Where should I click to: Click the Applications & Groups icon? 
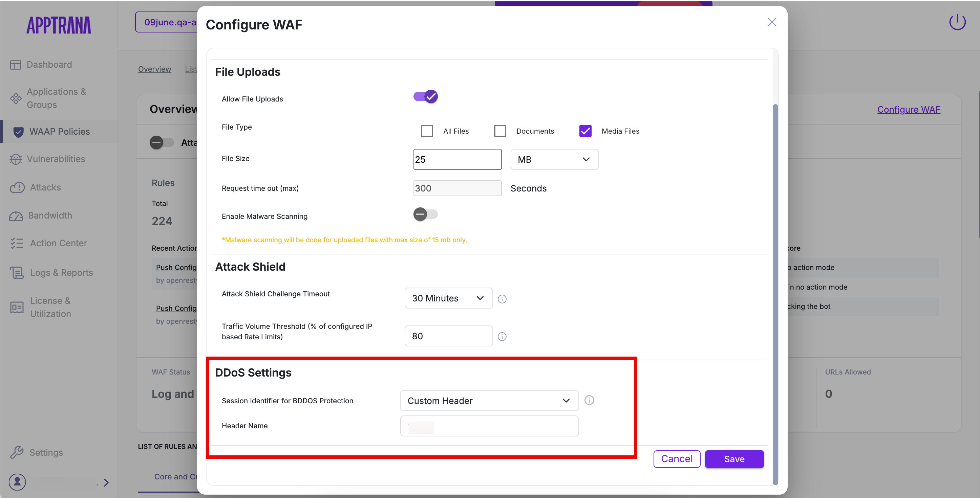(16, 98)
